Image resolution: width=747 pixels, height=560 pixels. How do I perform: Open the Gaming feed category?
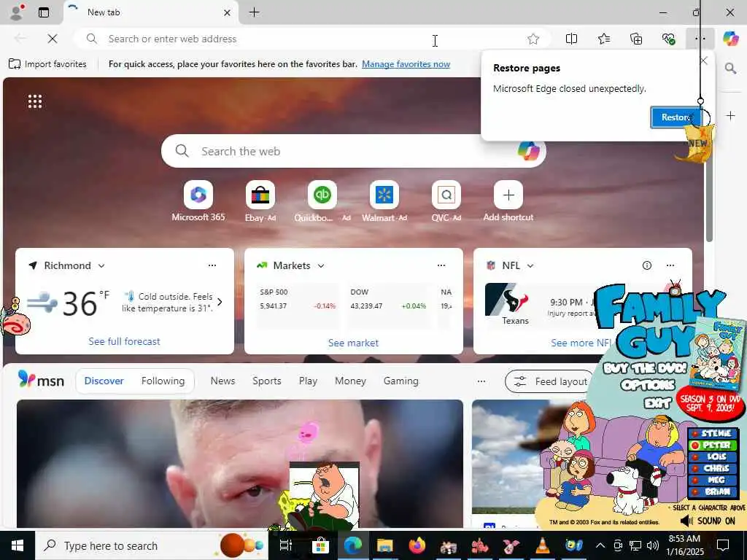pyautogui.click(x=401, y=381)
